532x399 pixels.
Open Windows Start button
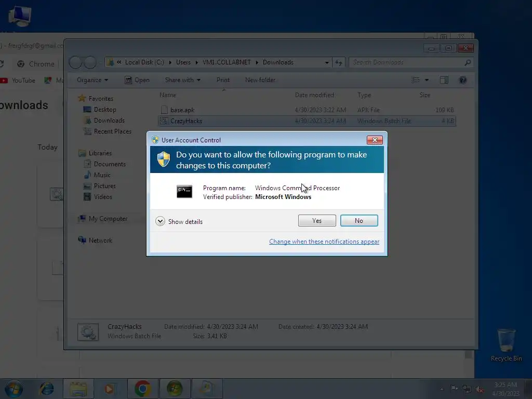click(x=14, y=389)
